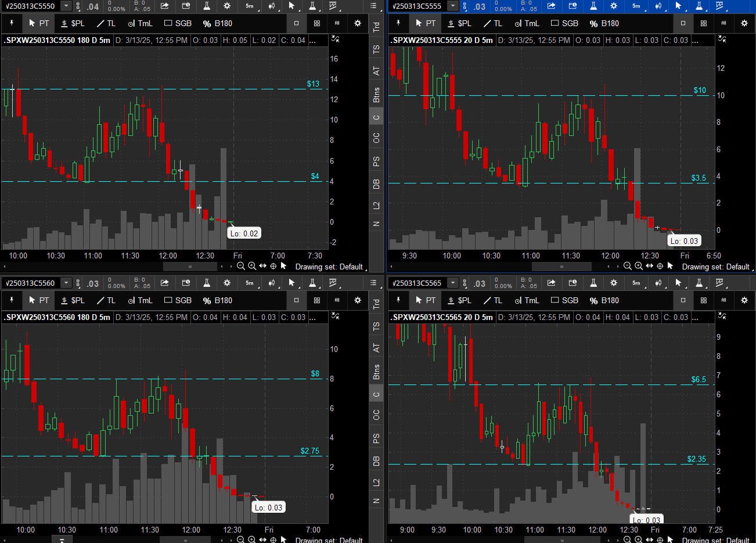Screen dimensions: 756x543
Task: Click the link chain icon beside C5550 symbol
Action: pos(77,6)
